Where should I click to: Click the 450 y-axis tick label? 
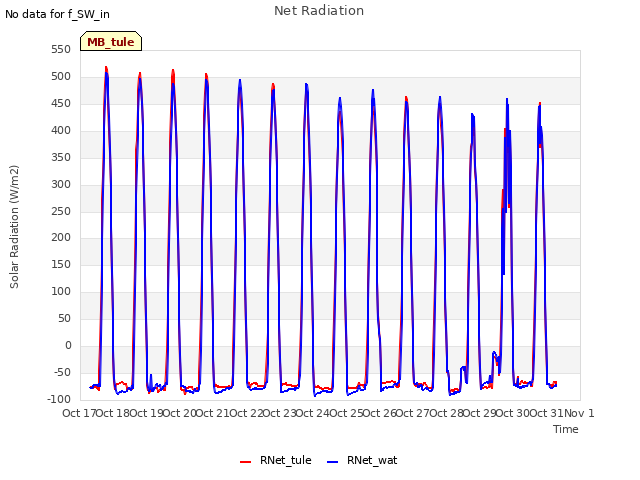(61, 104)
